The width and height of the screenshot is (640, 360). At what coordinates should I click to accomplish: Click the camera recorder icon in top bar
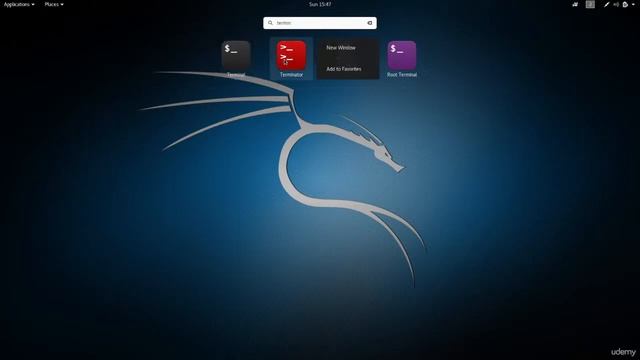click(575, 4)
